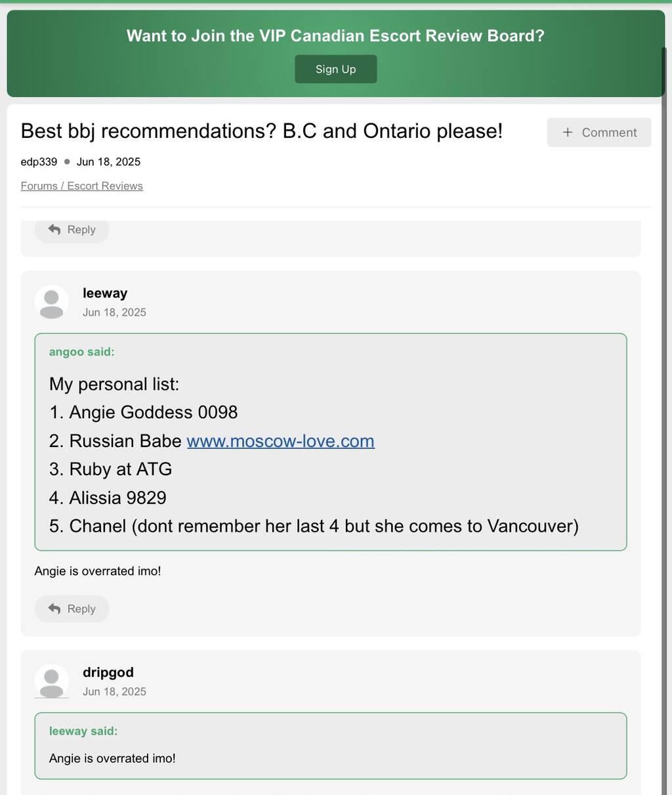Click the VIP Canadian Escort Review Board heading

pos(335,35)
